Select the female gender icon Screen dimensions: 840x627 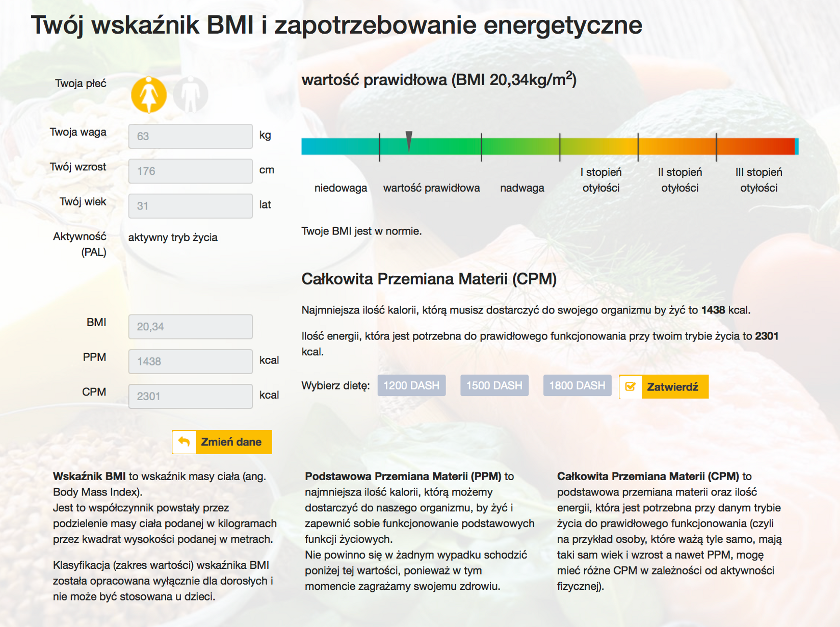(149, 95)
